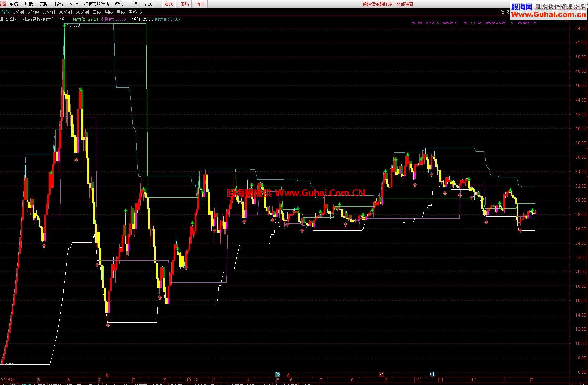Click the 支撑价: 25.73 value
The image size is (588, 385).
pos(141,19)
